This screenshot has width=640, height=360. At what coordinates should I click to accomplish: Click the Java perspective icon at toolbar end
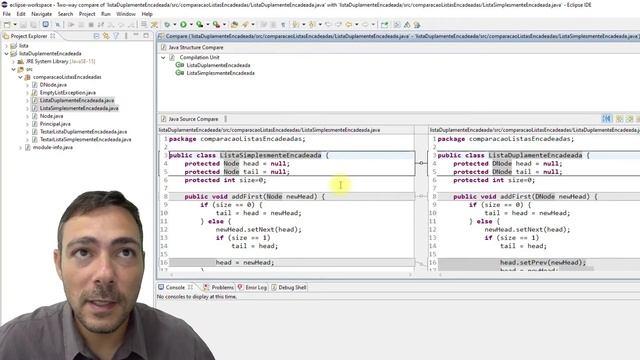(x=417, y=25)
